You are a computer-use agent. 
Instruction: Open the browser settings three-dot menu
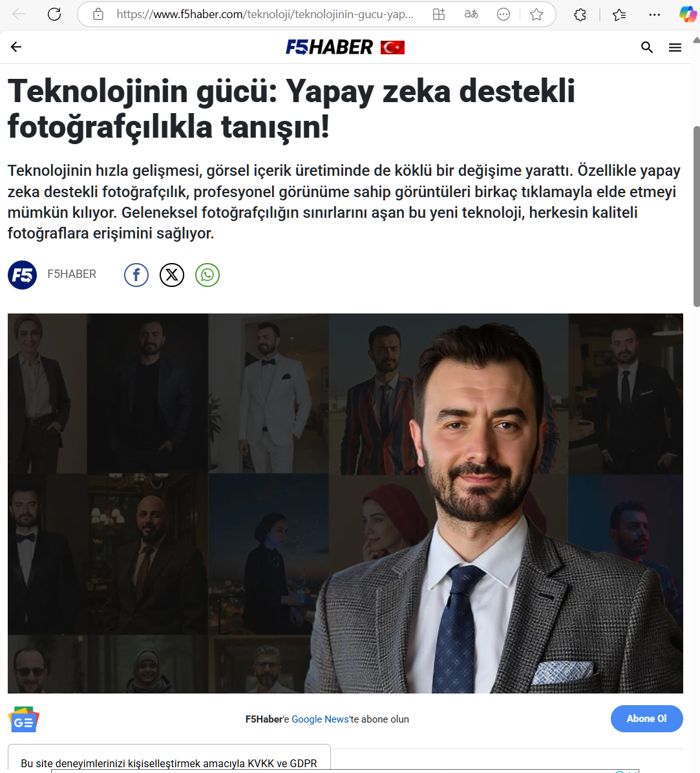tap(655, 15)
